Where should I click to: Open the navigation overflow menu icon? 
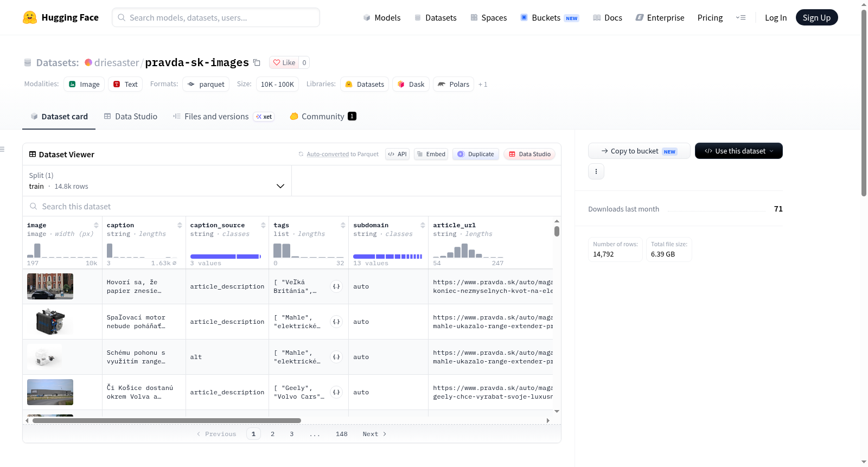click(x=741, y=17)
